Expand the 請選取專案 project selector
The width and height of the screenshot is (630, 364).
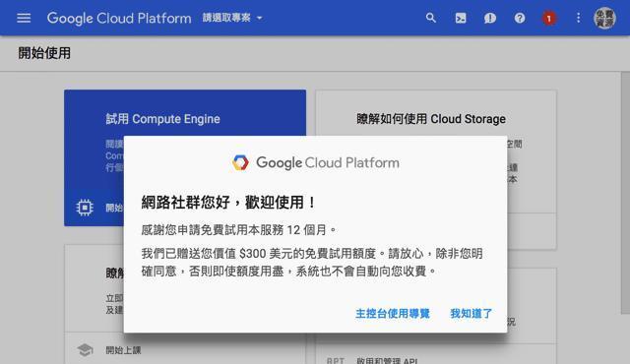[232, 18]
